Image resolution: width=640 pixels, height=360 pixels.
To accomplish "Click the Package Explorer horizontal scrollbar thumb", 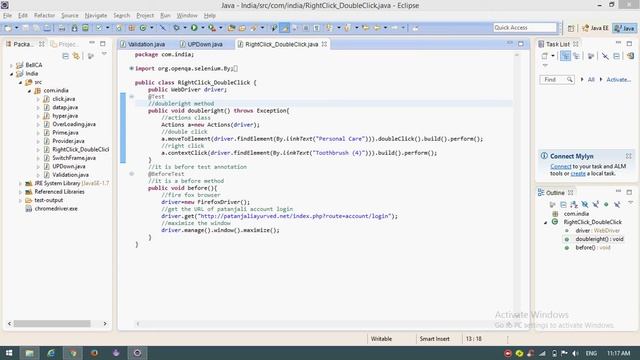I will [52, 324].
